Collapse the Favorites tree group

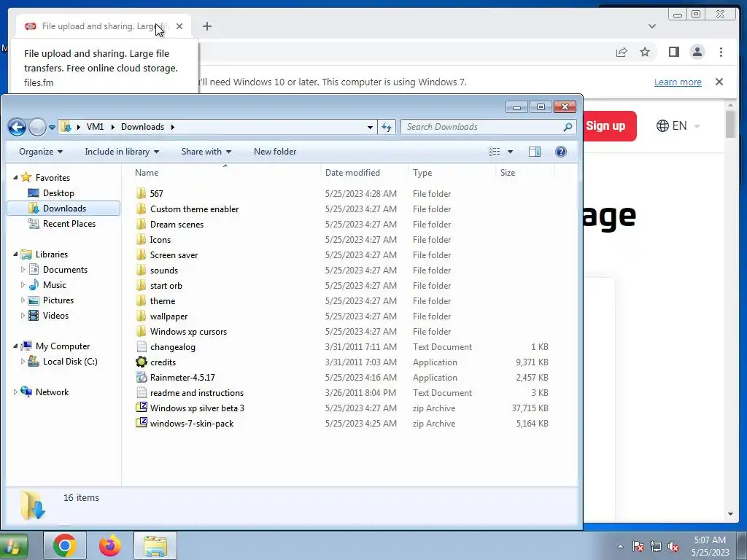(x=15, y=177)
